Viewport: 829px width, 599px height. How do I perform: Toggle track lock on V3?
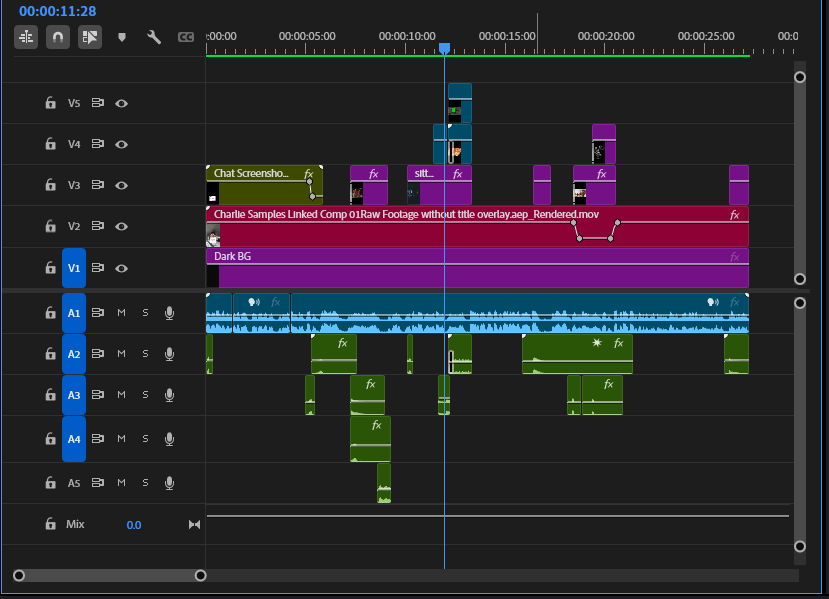(50, 185)
